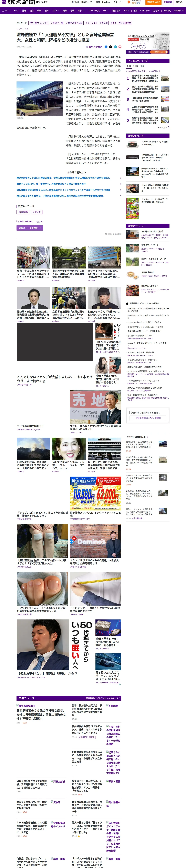Image resolution: width=186 pixels, height=868 pixels.
Task: Click #東京・教員貢献概要 trending tag
Action: point(121,23)
